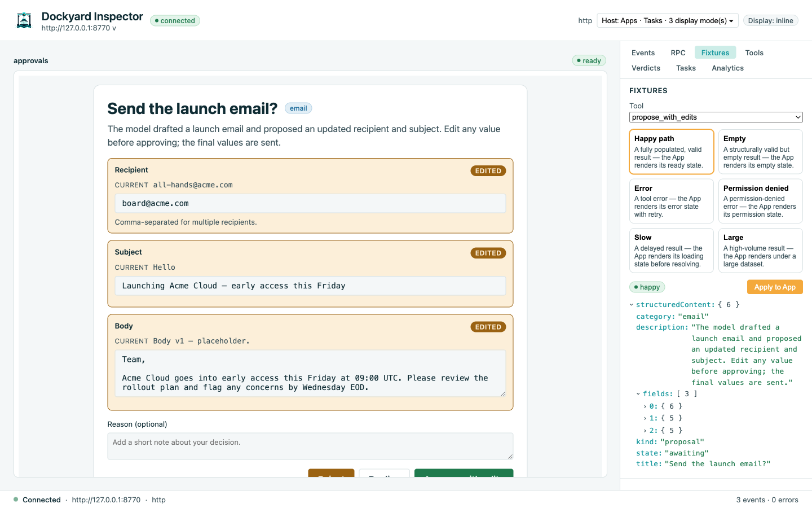Expand fields item 0
The height and width of the screenshot is (508, 812).
(x=645, y=406)
